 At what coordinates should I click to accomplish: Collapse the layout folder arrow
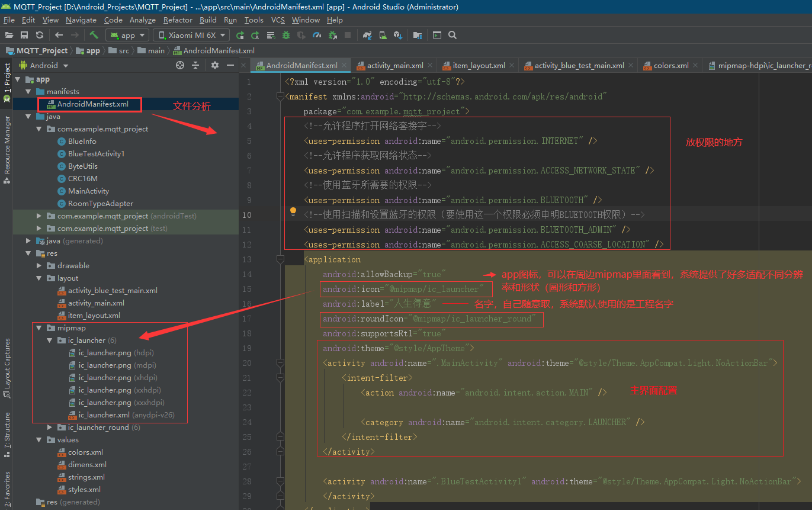[x=39, y=278]
